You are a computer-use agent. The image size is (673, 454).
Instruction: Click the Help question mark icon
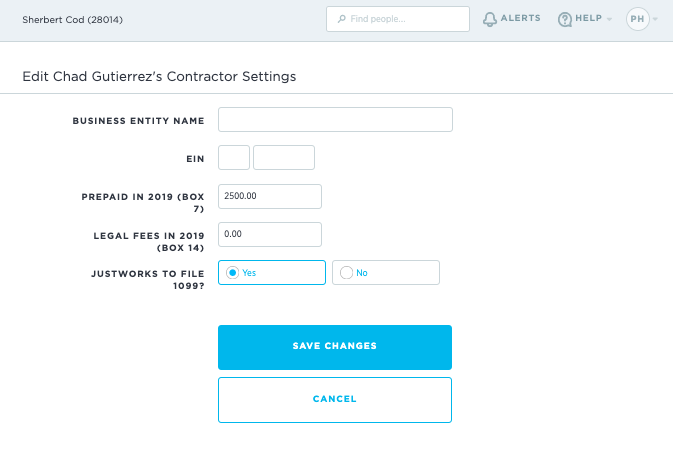[565, 19]
